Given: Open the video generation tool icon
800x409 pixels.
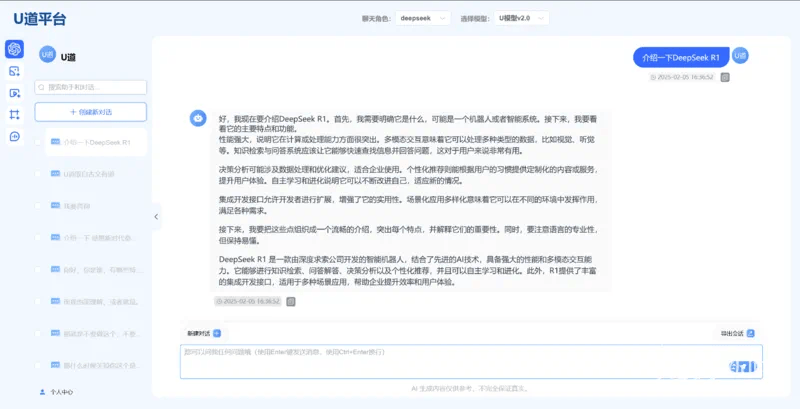Looking at the screenshot, I should tap(14, 93).
